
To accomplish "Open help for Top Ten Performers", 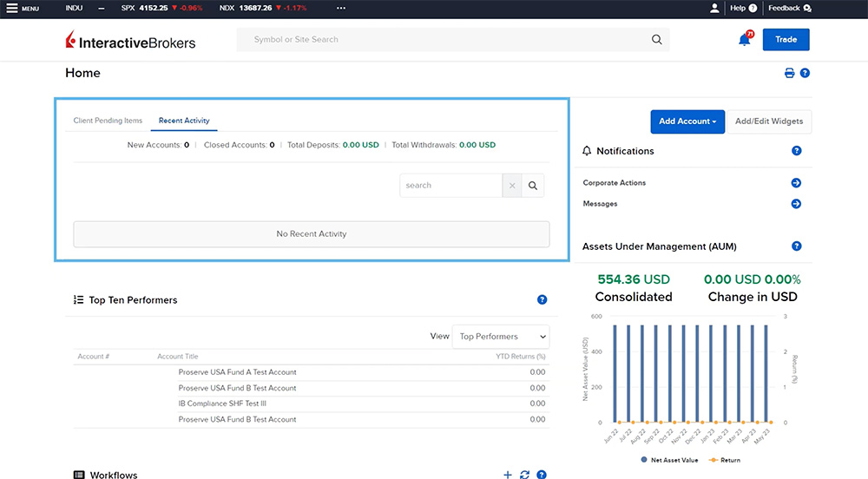I will 542,300.
